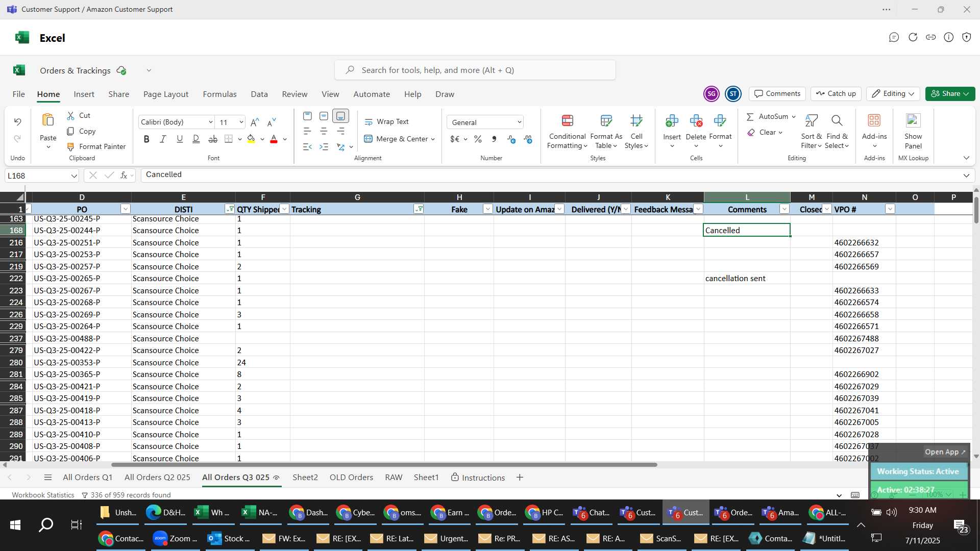Align text to middle vertically

[x=324, y=116]
